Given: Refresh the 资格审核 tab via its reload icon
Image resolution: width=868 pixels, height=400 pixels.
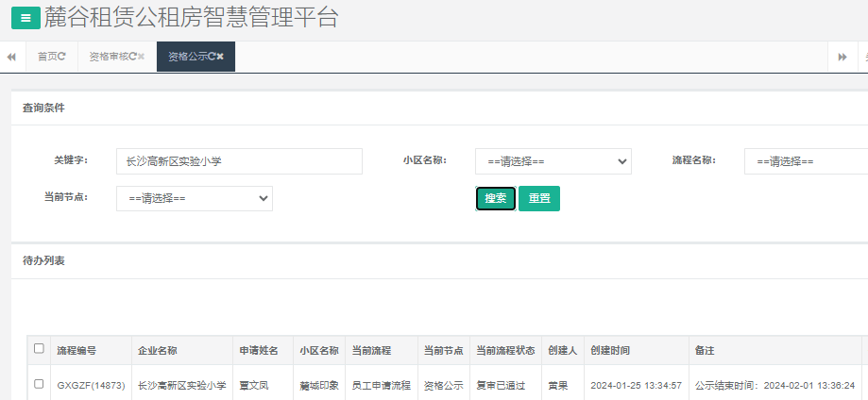Looking at the screenshot, I should click(x=132, y=57).
